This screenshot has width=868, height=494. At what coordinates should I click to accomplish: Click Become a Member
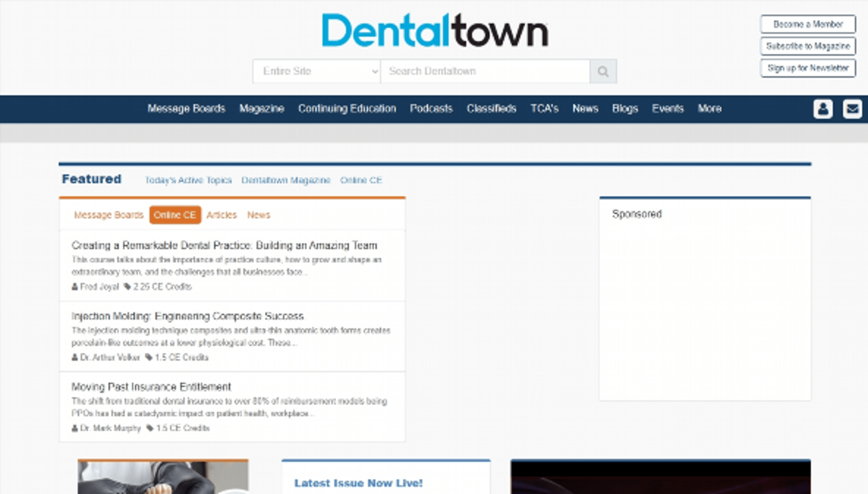click(808, 24)
